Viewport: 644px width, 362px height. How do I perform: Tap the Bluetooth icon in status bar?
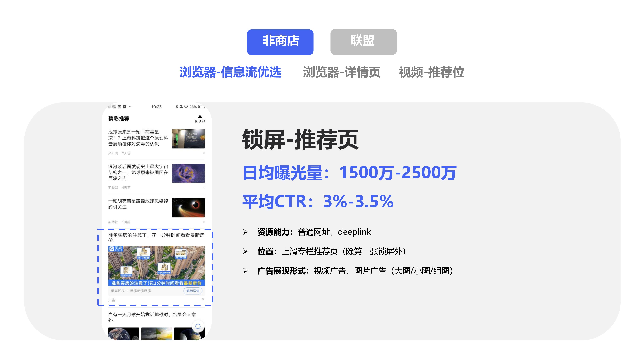click(x=177, y=107)
